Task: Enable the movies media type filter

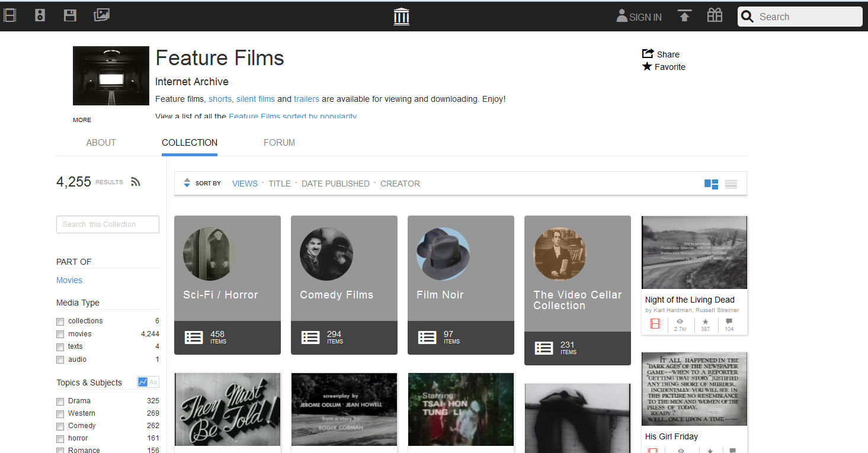Action: tap(60, 335)
